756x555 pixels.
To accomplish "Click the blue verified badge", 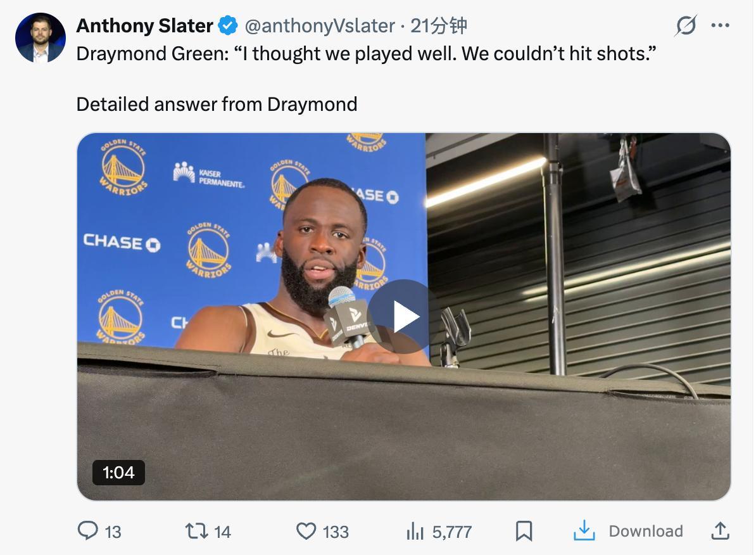I will click(227, 25).
